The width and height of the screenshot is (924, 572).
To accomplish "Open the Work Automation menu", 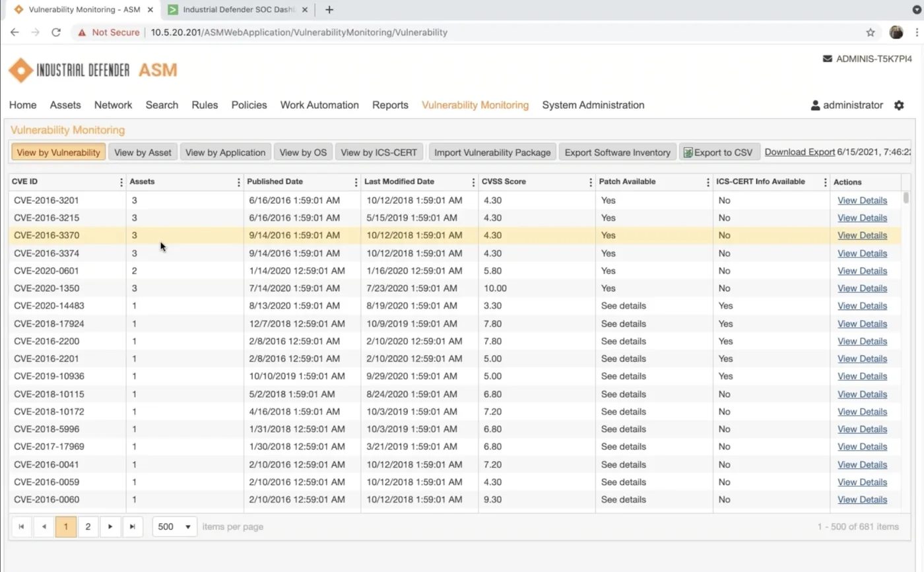I will 319,105.
